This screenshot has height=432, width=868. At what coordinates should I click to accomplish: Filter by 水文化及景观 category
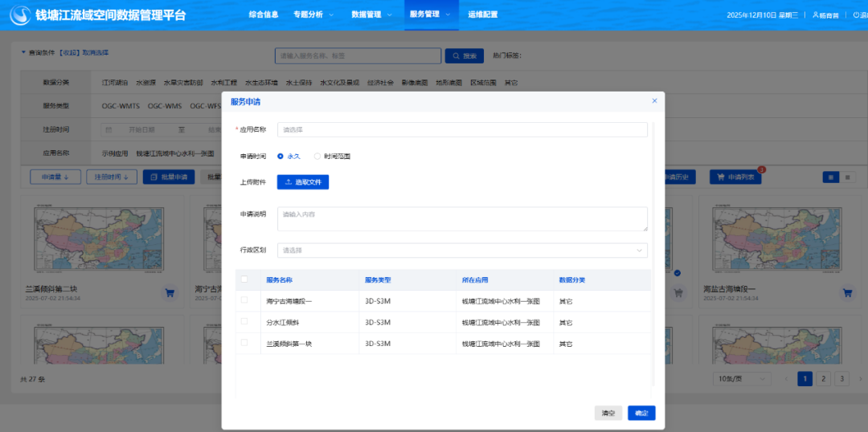340,83
